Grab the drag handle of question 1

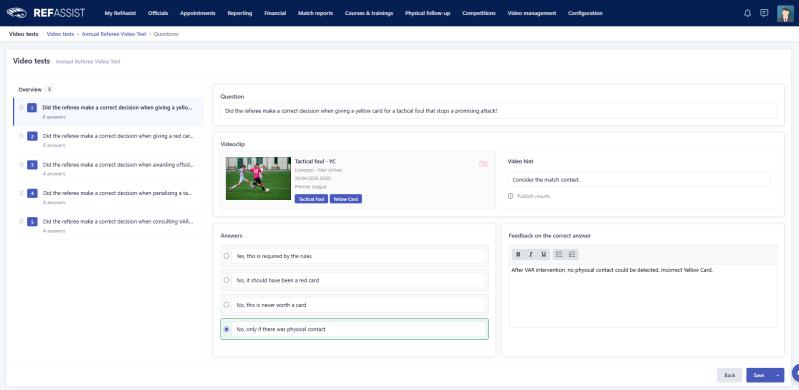21,108
